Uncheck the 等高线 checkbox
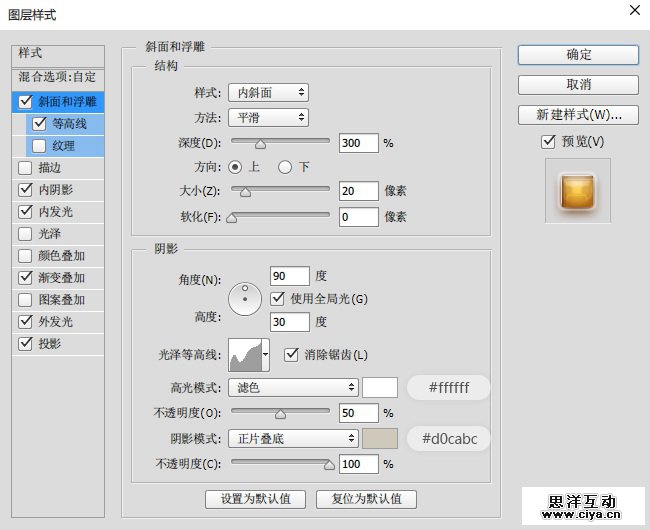Screen dimensions: 650x530 (39, 123)
